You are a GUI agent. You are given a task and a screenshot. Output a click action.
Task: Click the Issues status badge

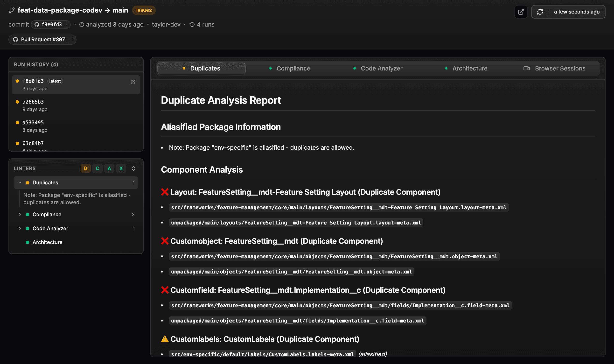(144, 10)
